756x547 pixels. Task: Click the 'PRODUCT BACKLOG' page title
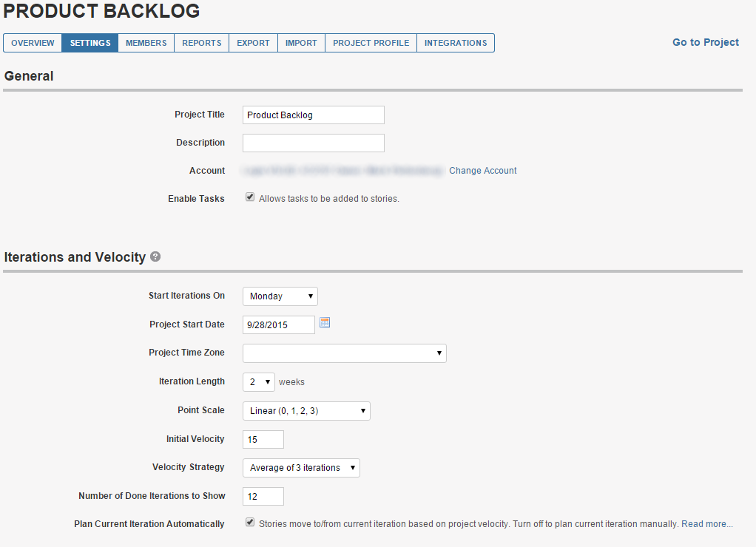pyautogui.click(x=101, y=11)
